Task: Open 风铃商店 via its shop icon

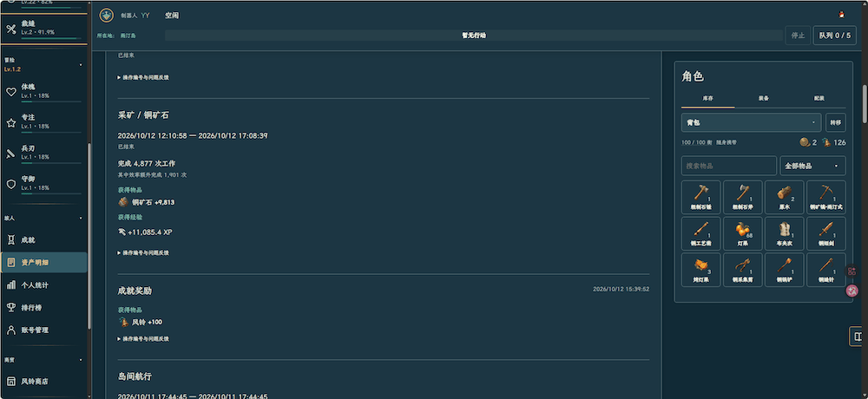Action: click(10, 382)
